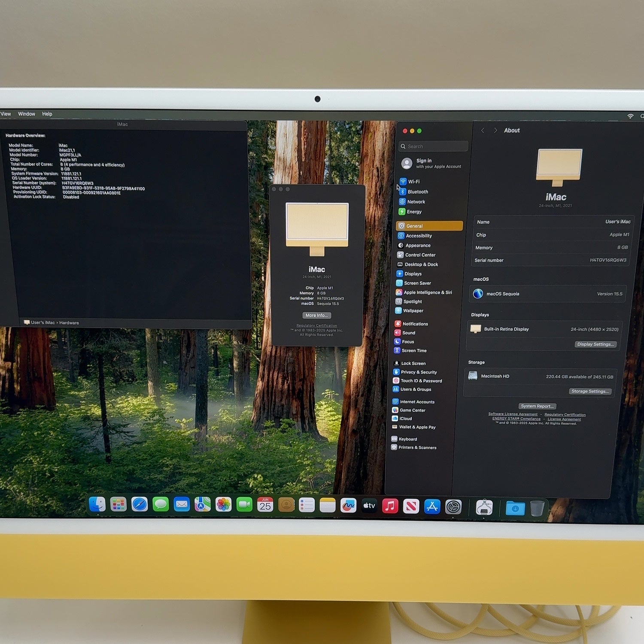
Task: Open Displays in Settings sidebar
Action: click(x=428, y=274)
